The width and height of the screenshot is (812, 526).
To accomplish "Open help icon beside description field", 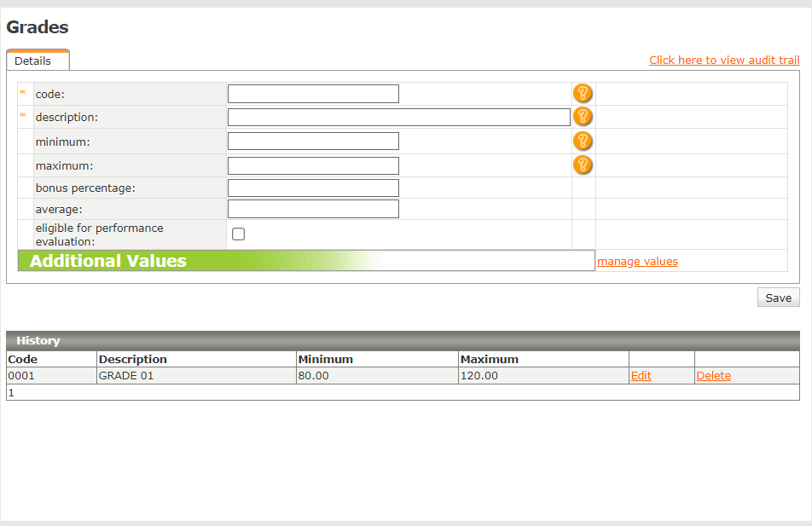I will click(x=583, y=117).
